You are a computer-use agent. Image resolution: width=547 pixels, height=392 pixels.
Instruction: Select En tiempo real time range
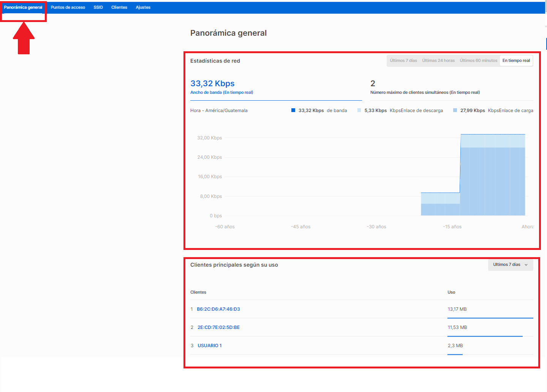point(516,60)
